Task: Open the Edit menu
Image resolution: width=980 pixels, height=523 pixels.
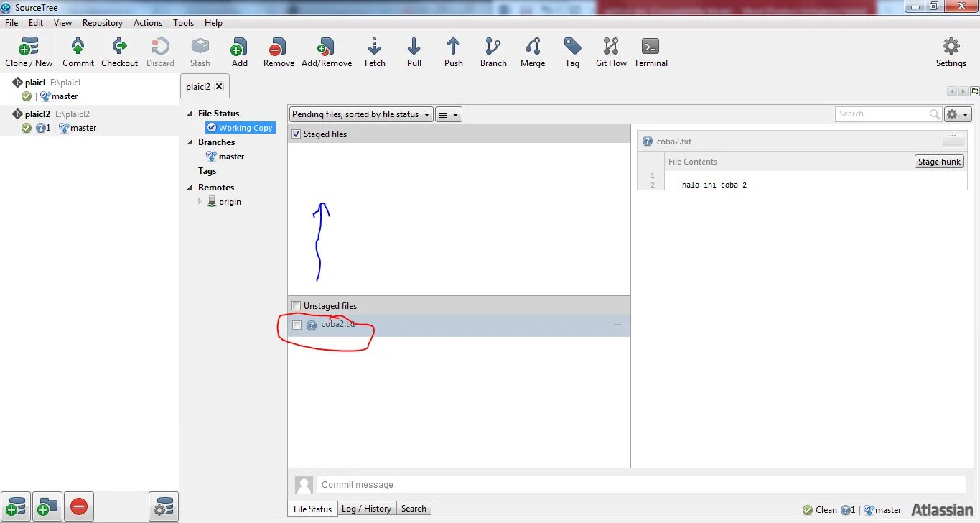Action: (x=36, y=23)
